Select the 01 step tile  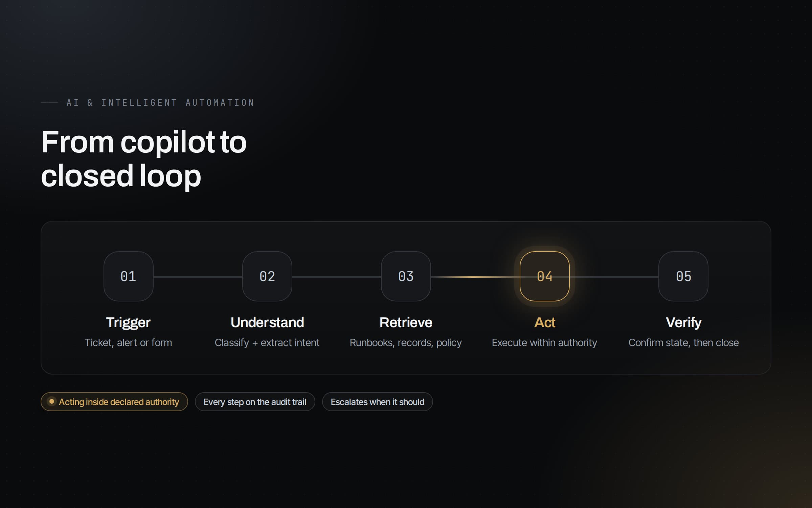point(128,276)
